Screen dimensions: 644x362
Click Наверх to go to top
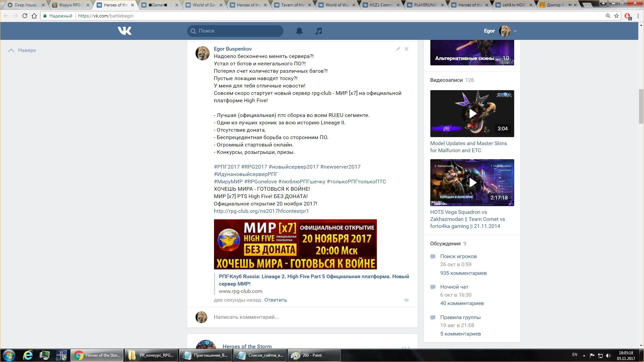click(22, 50)
